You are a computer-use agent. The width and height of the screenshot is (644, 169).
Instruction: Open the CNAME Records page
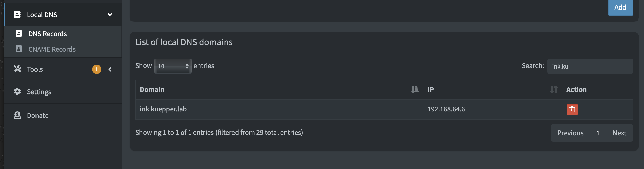click(x=52, y=49)
